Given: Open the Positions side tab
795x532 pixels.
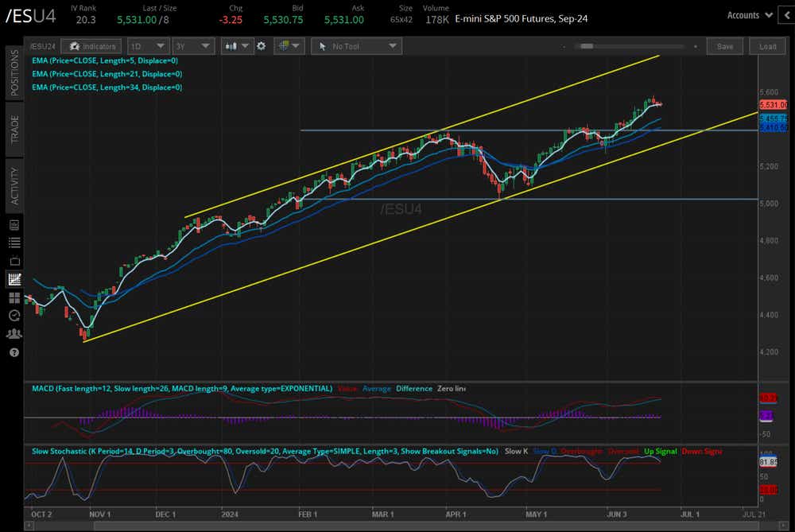Looking at the screenshot, I should pyautogui.click(x=14, y=72).
